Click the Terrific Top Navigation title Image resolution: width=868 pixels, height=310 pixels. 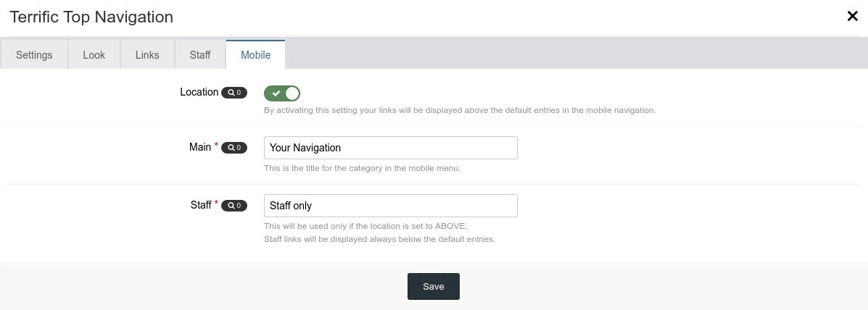91,17
